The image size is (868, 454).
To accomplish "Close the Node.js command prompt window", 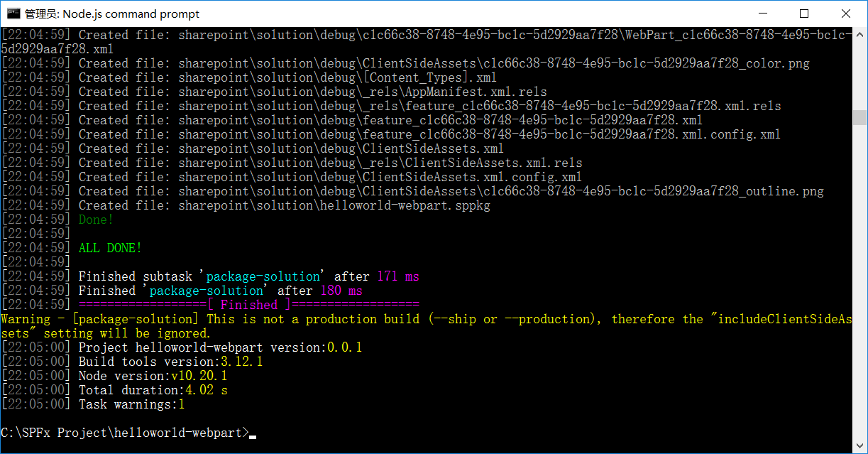I will [845, 13].
